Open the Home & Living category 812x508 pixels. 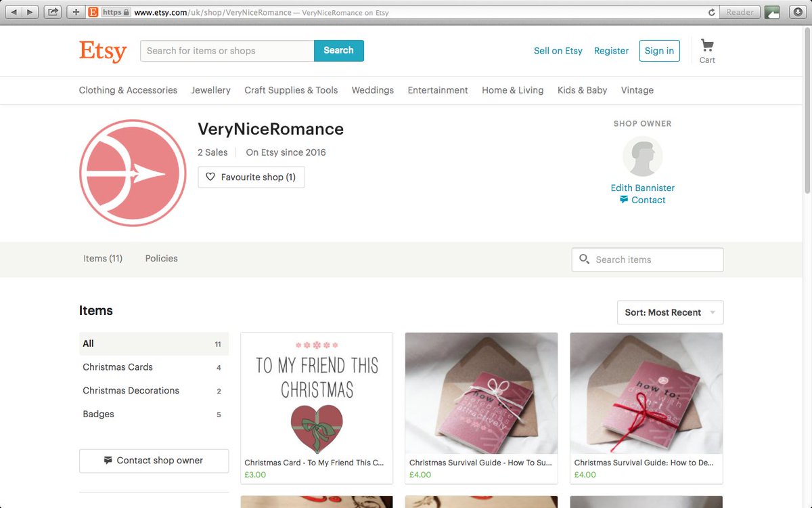coord(512,90)
